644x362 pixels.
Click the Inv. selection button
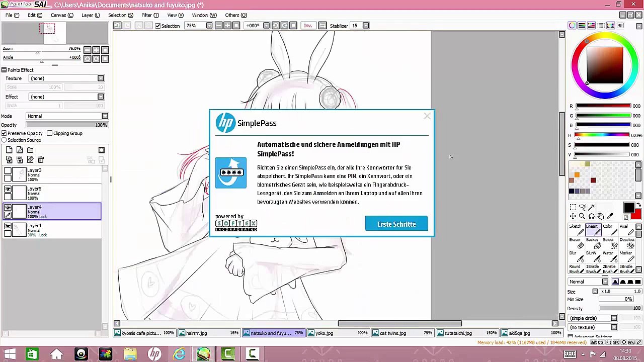click(x=308, y=26)
